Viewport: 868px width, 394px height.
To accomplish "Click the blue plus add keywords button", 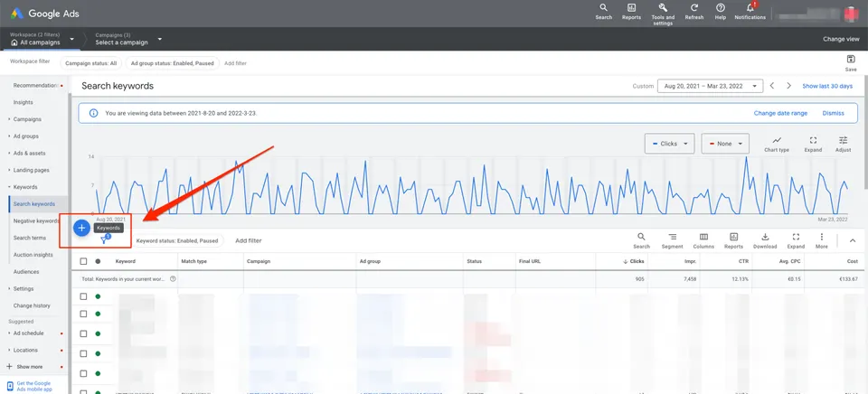I will (81, 228).
